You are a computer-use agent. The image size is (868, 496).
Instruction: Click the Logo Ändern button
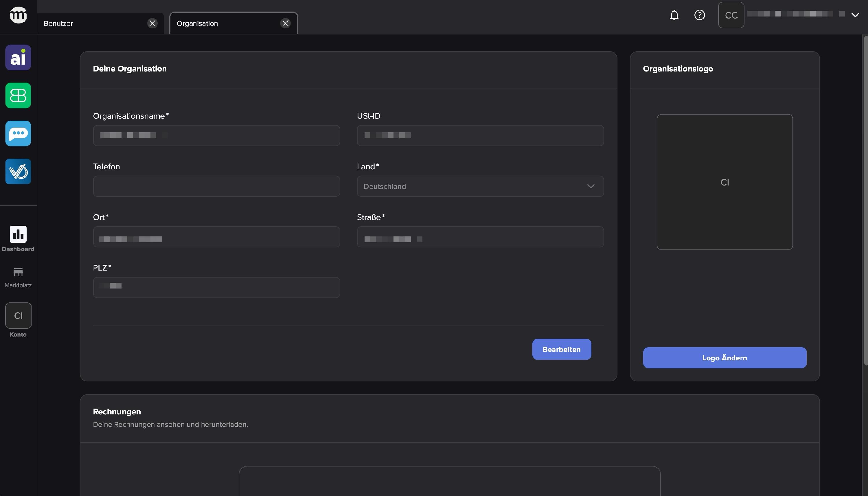coord(724,358)
